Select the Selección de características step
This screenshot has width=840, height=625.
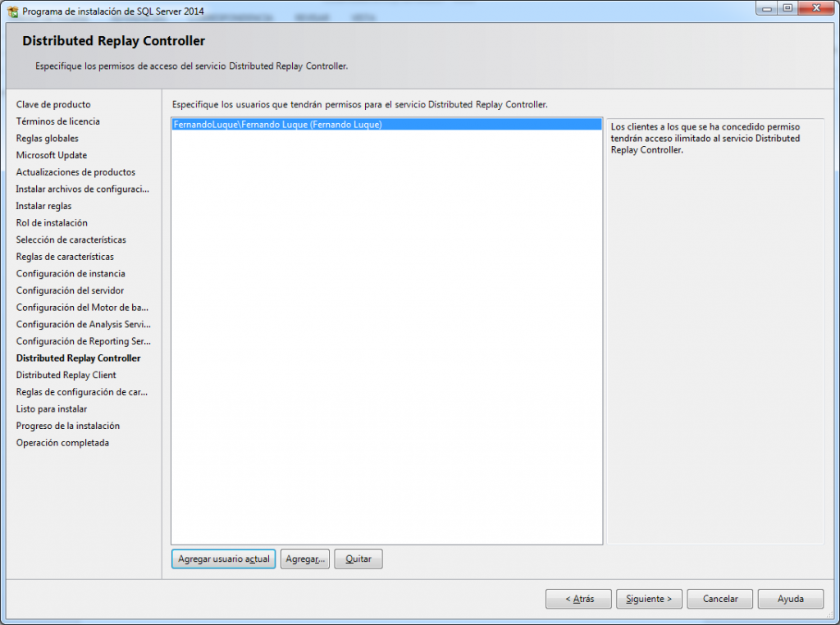point(71,240)
